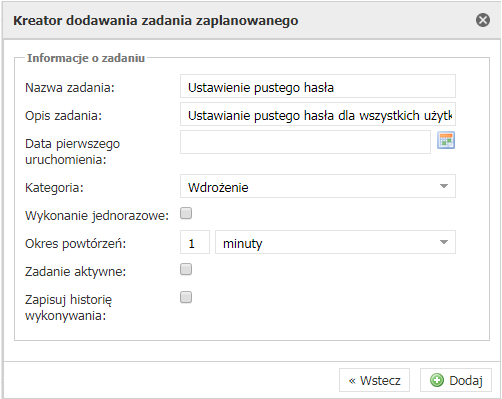The height and width of the screenshot is (399, 502).
Task: Click the Informacje o zadaniu group legend
Action: pos(86,58)
